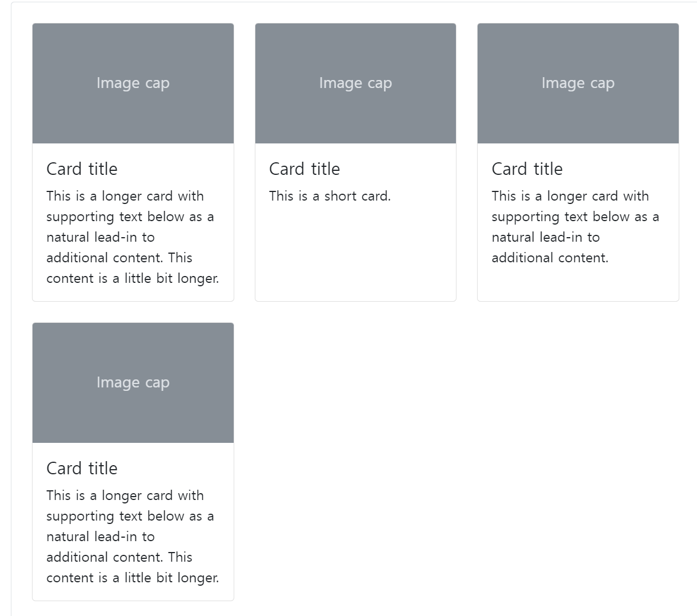This screenshot has width=697, height=616.
Task: Click the blank area under the short card's text
Action: (355, 251)
